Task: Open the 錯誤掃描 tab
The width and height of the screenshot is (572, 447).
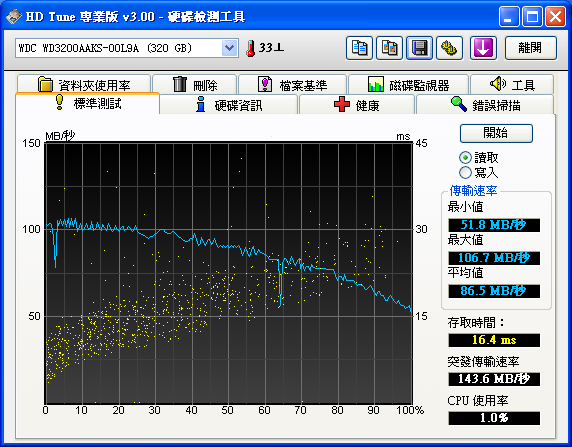Action: pyautogui.click(x=485, y=105)
